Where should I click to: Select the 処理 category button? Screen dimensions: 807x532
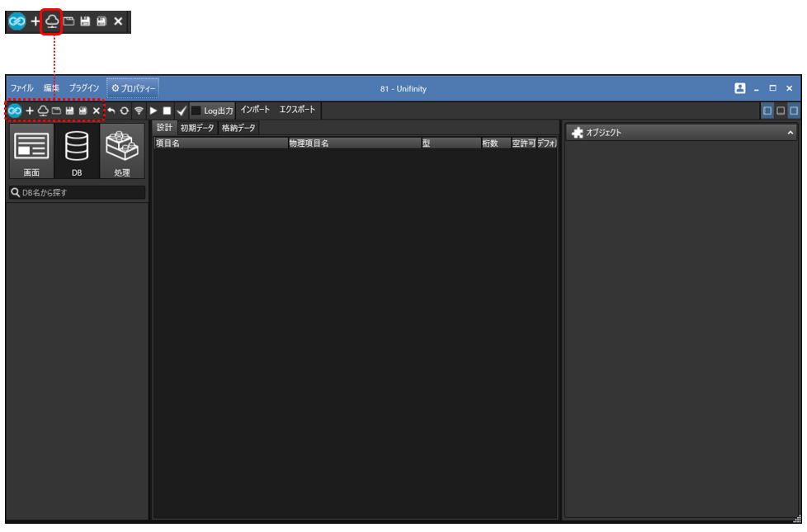[x=122, y=151]
